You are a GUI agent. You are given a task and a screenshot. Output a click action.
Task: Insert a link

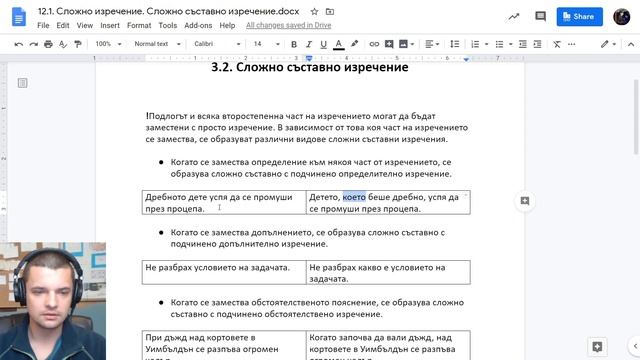(x=374, y=44)
